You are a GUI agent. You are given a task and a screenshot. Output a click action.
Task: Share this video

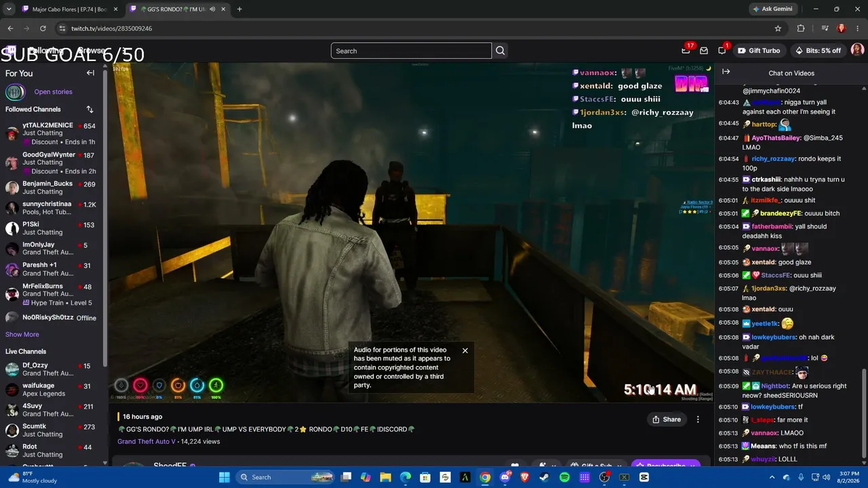[667, 420]
